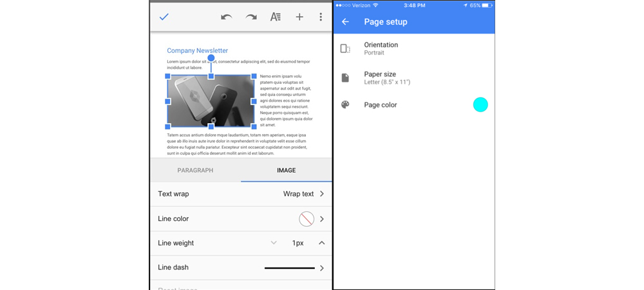Open the three-dot overflow menu

(x=321, y=17)
